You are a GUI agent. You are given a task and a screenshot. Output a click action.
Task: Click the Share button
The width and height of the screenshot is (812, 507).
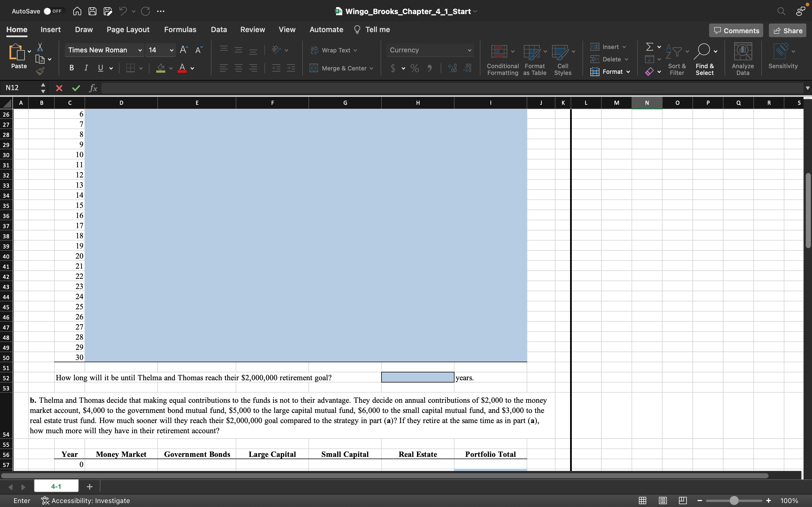[787, 31]
